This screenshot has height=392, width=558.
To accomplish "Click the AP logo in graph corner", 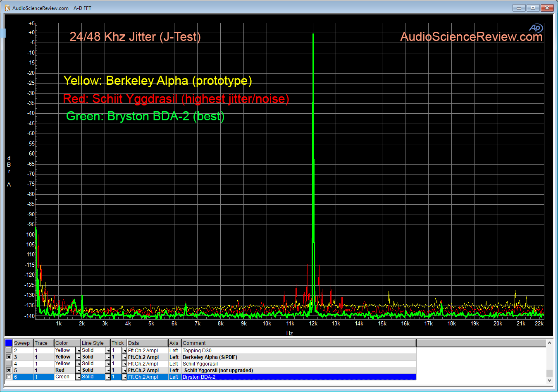I will tap(536, 28).
